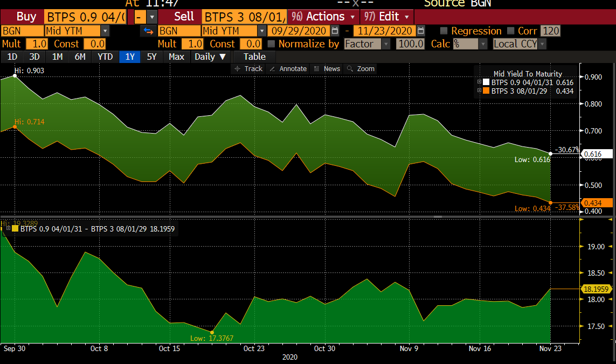The height and width of the screenshot is (364, 616).
Task: Click the Annotate pencil tool
Action: tap(288, 69)
